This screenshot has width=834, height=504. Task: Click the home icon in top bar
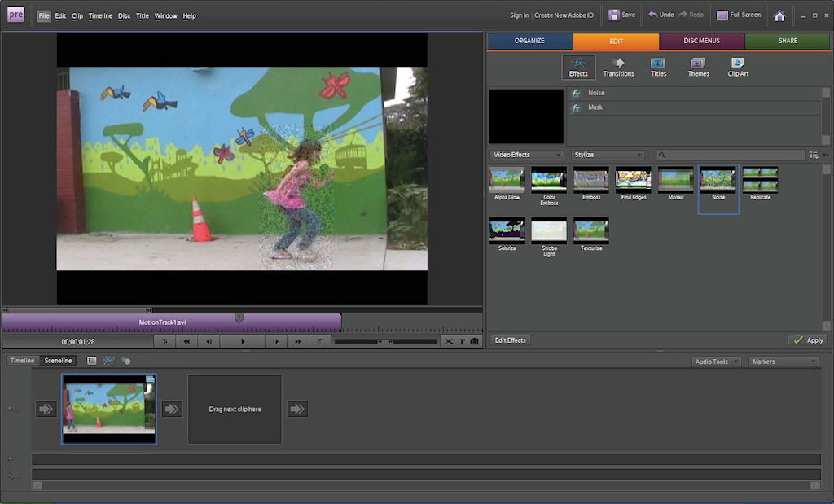coord(779,15)
